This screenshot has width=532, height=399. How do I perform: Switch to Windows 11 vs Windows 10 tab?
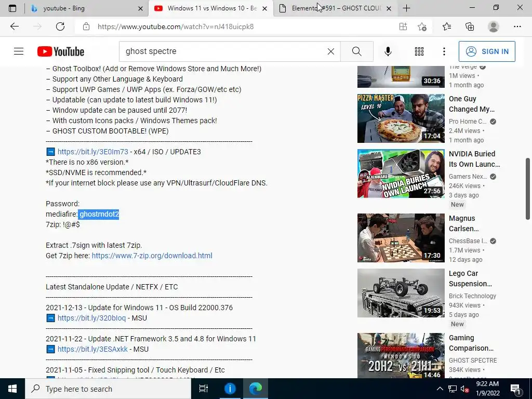pos(210,8)
